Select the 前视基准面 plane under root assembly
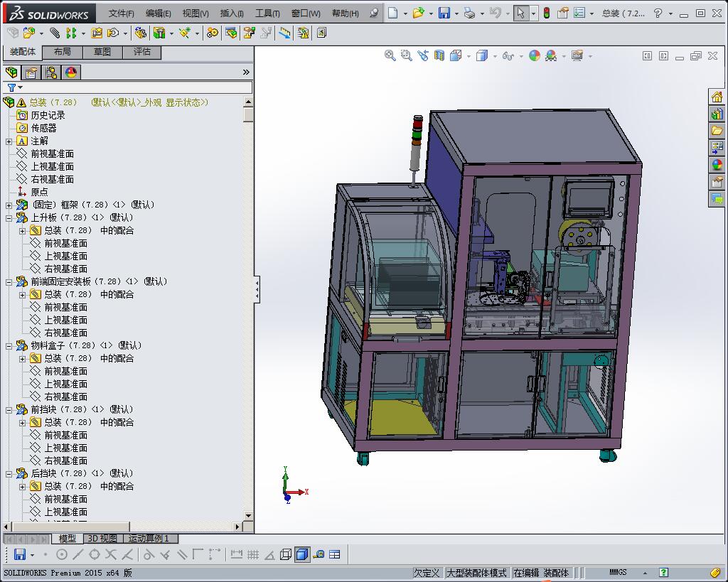Viewport: 728px width, 582px height. pyautogui.click(x=45, y=153)
